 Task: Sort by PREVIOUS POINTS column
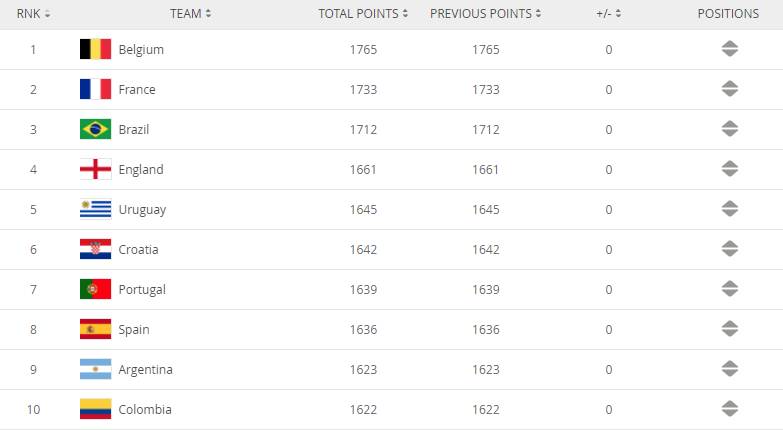pos(486,14)
